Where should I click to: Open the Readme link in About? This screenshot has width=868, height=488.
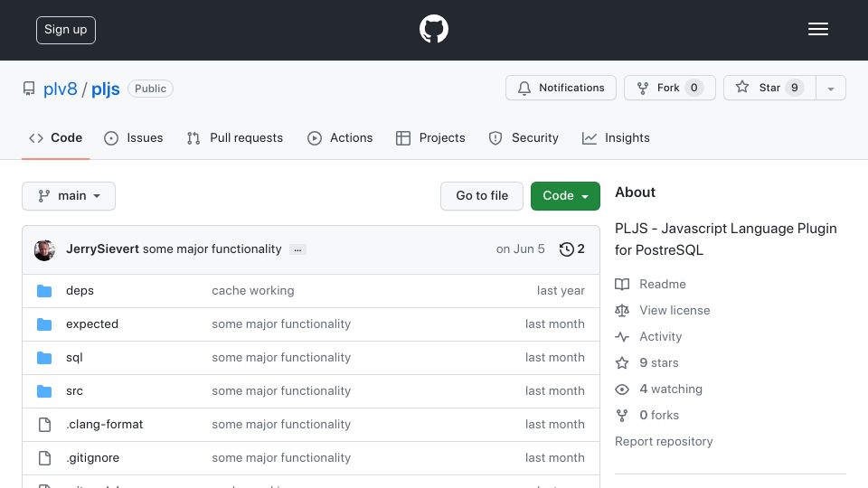662,285
